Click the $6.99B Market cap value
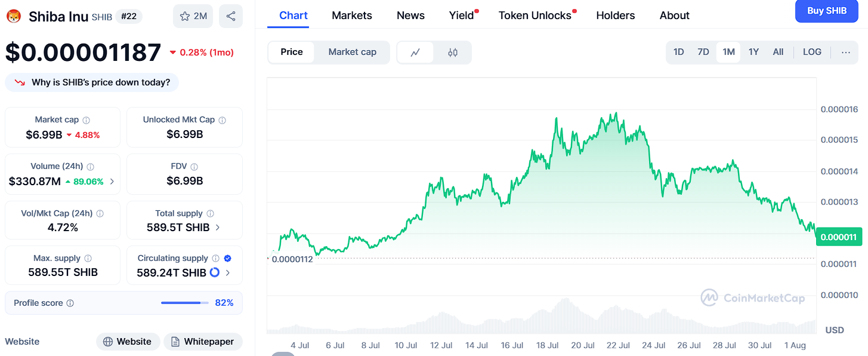Screen dimensions: 868x356 tap(44, 135)
